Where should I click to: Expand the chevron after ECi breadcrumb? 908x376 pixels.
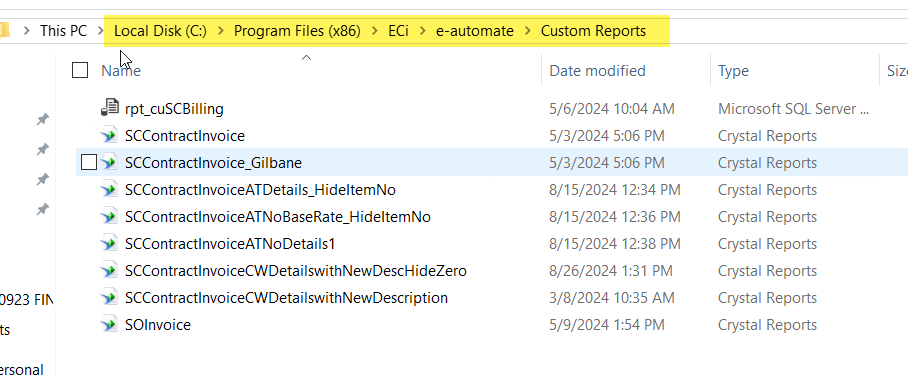[x=422, y=31]
